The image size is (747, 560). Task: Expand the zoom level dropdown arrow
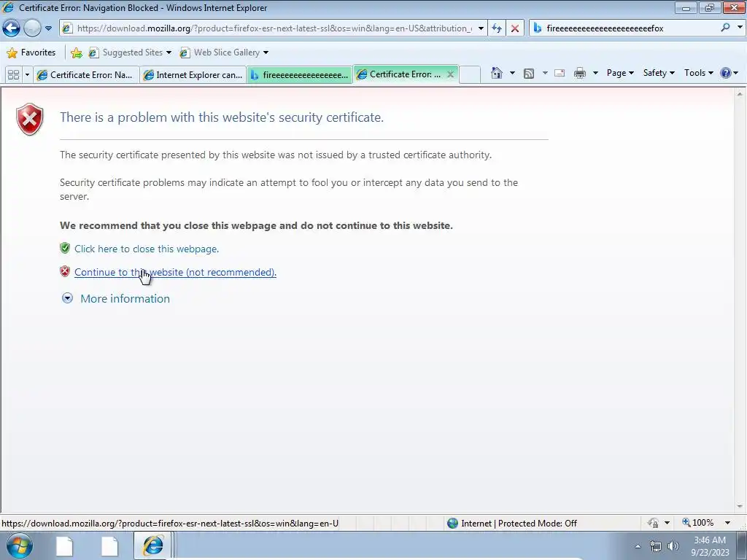pyautogui.click(x=727, y=523)
